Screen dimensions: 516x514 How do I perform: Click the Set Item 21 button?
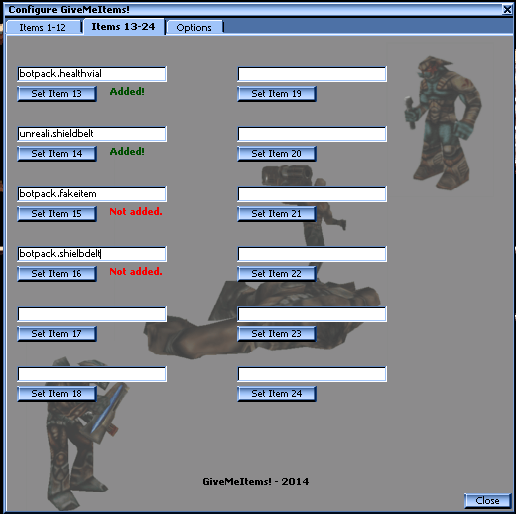(277, 214)
